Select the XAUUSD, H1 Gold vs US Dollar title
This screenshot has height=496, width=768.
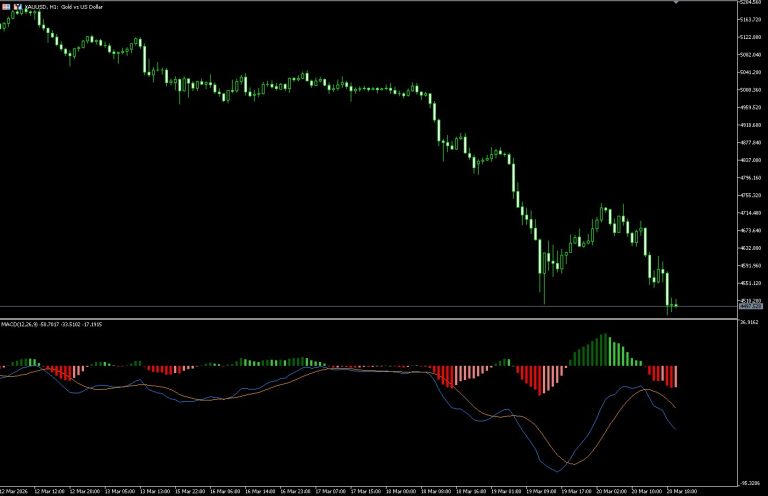[x=64, y=7]
